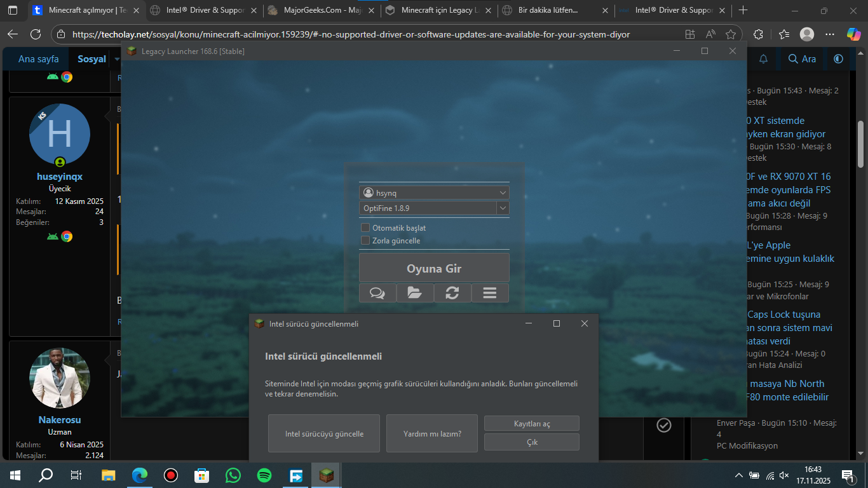Click the refresh arrows icon in launcher
Viewport: 868px width, 488px height.
point(452,293)
